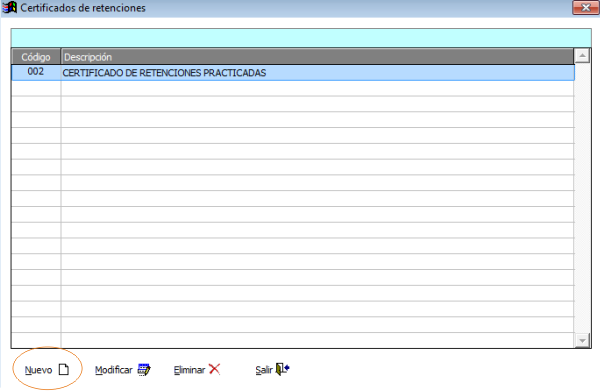Select CERTIFICADO DE RETENCIONES PRACTICADAS description cell

(317, 73)
